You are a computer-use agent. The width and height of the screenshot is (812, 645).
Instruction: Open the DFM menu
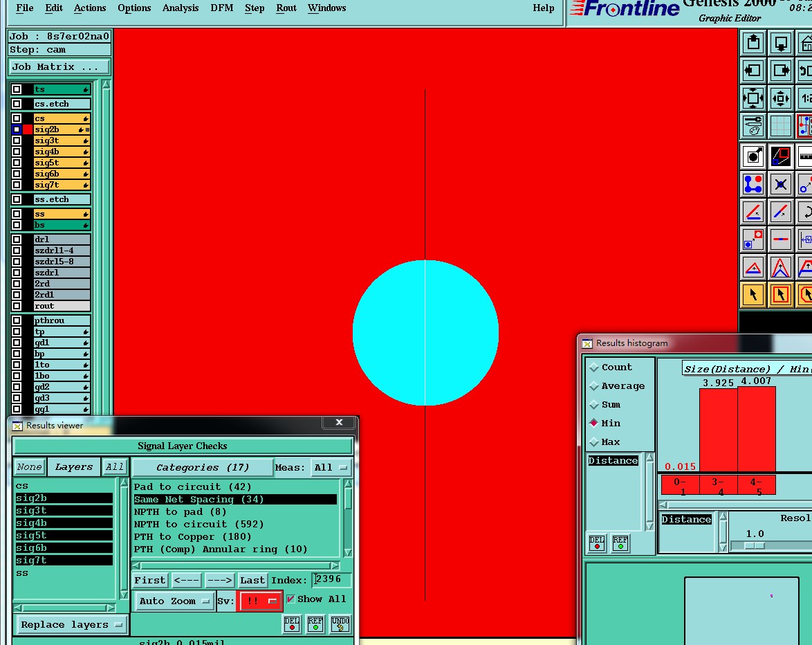(x=221, y=8)
